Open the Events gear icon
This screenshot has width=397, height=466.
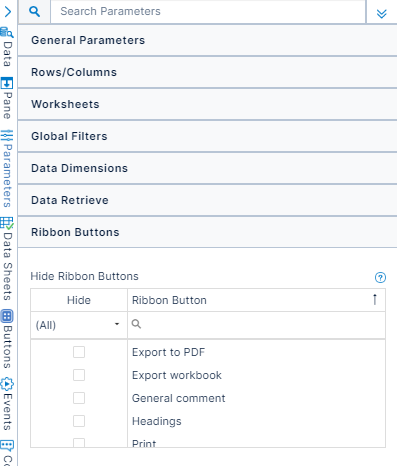[x=7, y=384]
